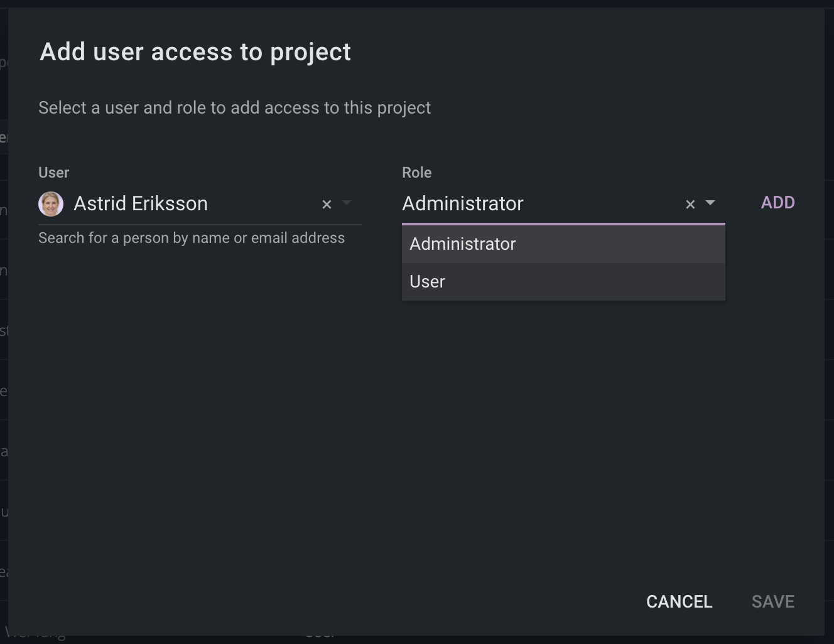Click the search by name helper text
This screenshot has width=834, height=644.
[x=192, y=238]
